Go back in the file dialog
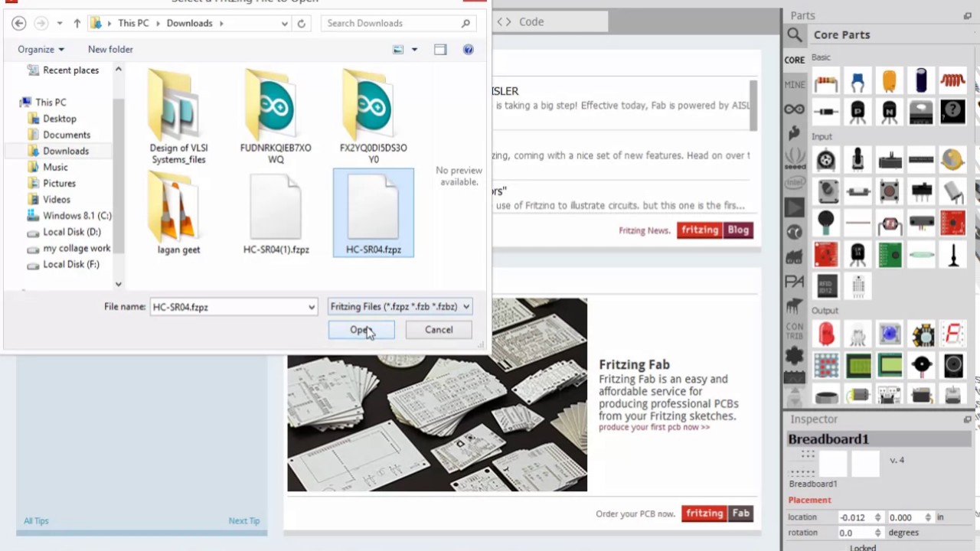The height and width of the screenshot is (551, 980). click(x=19, y=24)
